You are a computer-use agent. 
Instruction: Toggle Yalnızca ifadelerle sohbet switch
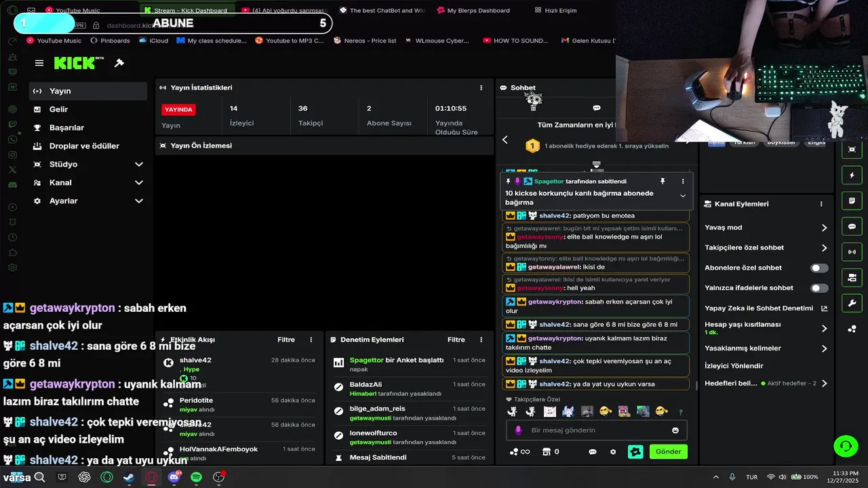click(819, 288)
